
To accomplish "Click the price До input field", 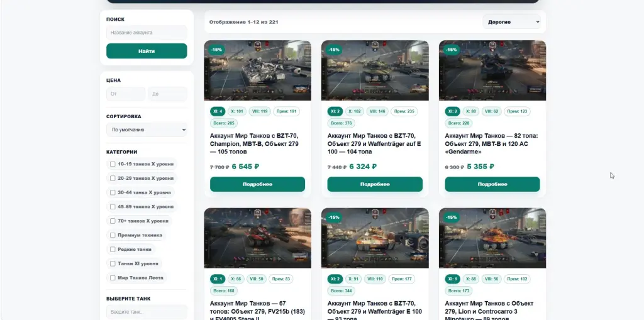I will 167,94.
